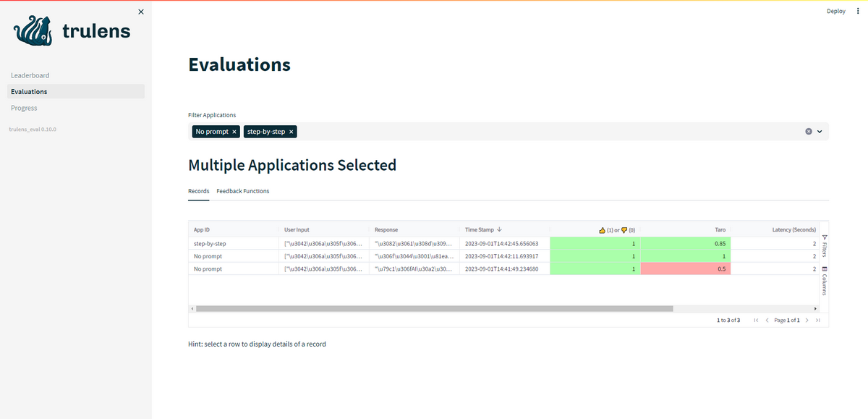Open the Filters side panel of table
Image resolution: width=868 pixels, height=419 pixels.
click(825, 246)
